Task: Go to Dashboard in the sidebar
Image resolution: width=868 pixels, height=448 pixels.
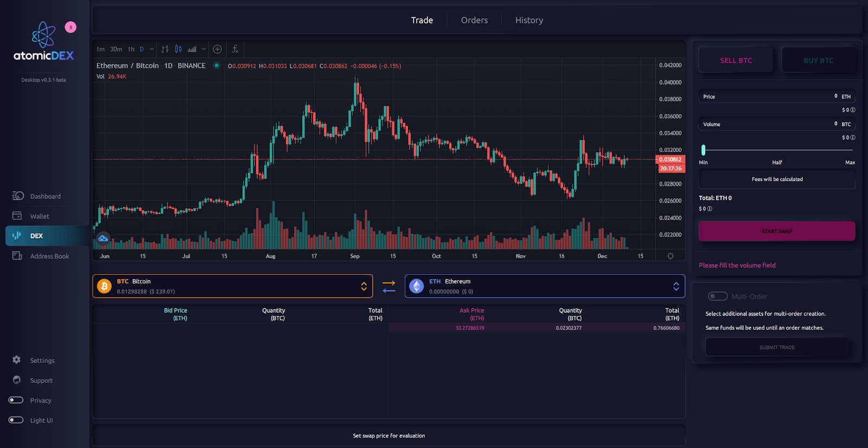Action: 46,197
